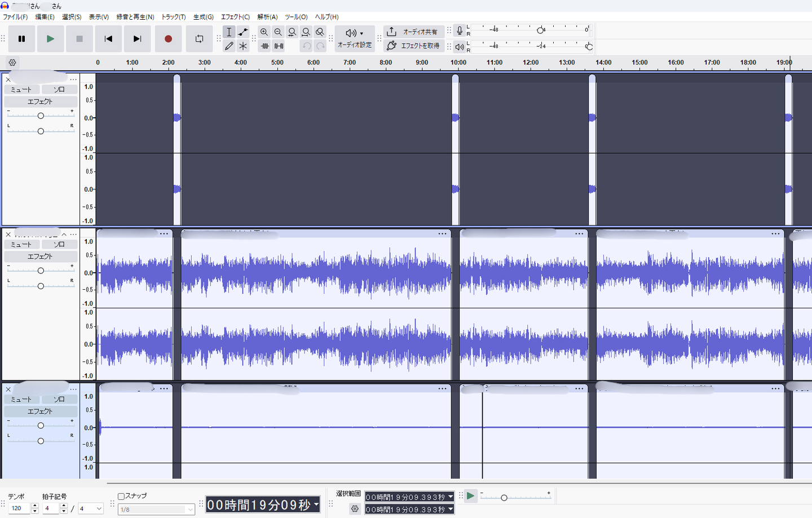Open third track's first clip ••• menu
Viewport: 812px width, 518px height.
click(x=164, y=389)
